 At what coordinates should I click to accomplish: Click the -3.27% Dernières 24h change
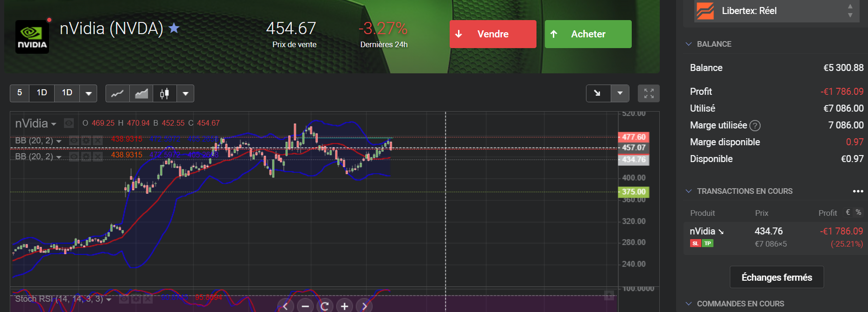[x=383, y=28]
